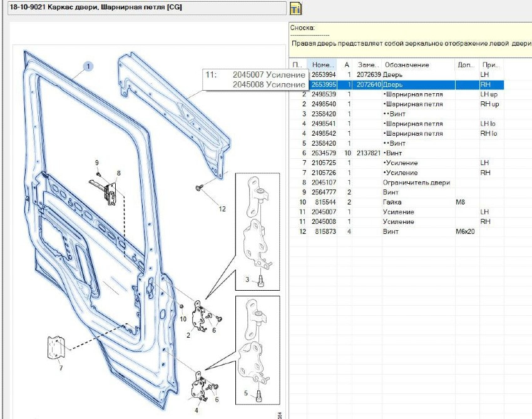Select callout 8 door limiter in diagram
This screenshot has width=532, height=419.
[x=118, y=173]
